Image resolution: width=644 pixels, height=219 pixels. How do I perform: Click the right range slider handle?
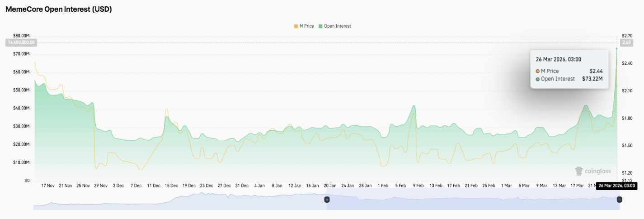[x=620, y=199]
